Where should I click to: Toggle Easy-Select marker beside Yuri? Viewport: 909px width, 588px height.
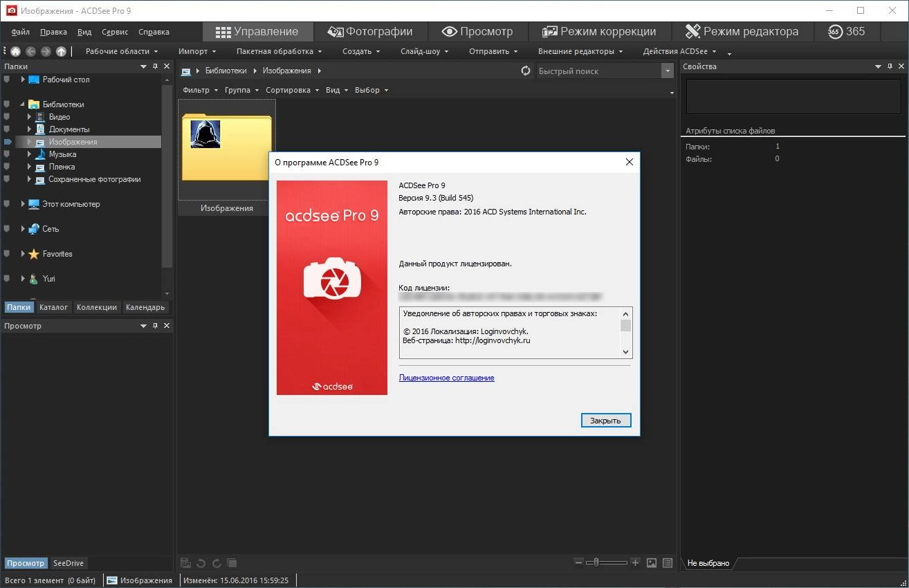[x=7, y=279]
